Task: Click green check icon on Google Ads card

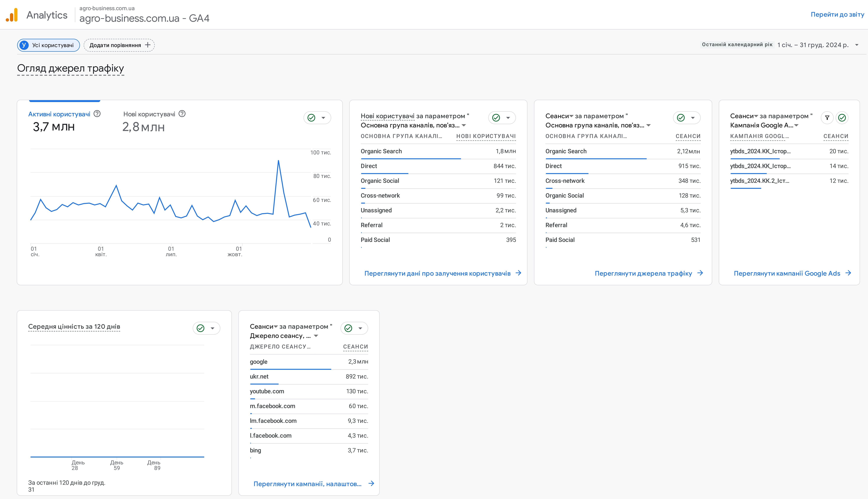Action: pyautogui.click(x=842, y=118)
